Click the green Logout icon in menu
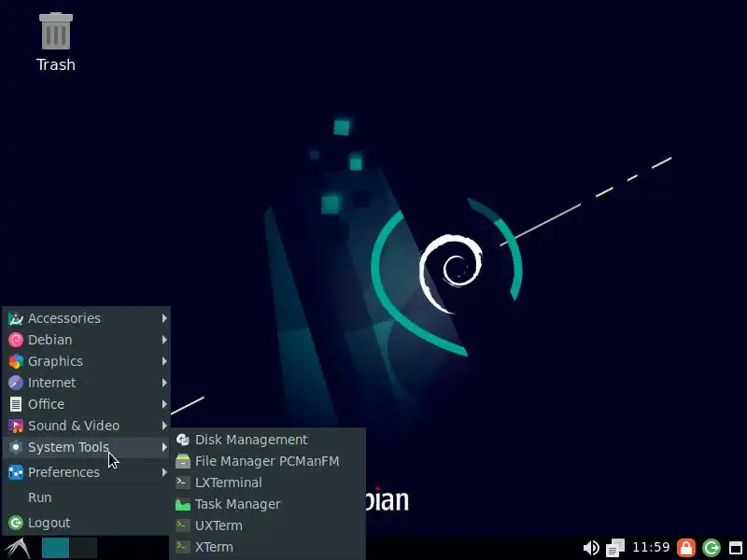The height and width of the screenshot is (560, 747). tap(16, 523)
